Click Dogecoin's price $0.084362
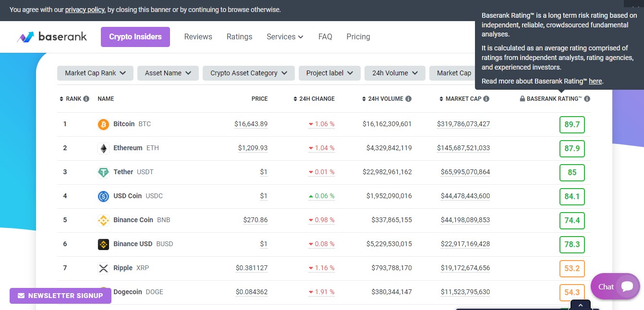This screenshot has height=310, width=644. click(252, 292)
